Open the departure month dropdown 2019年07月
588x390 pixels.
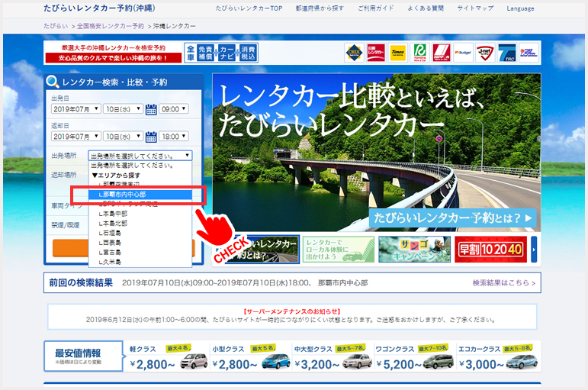click(76, 109)
